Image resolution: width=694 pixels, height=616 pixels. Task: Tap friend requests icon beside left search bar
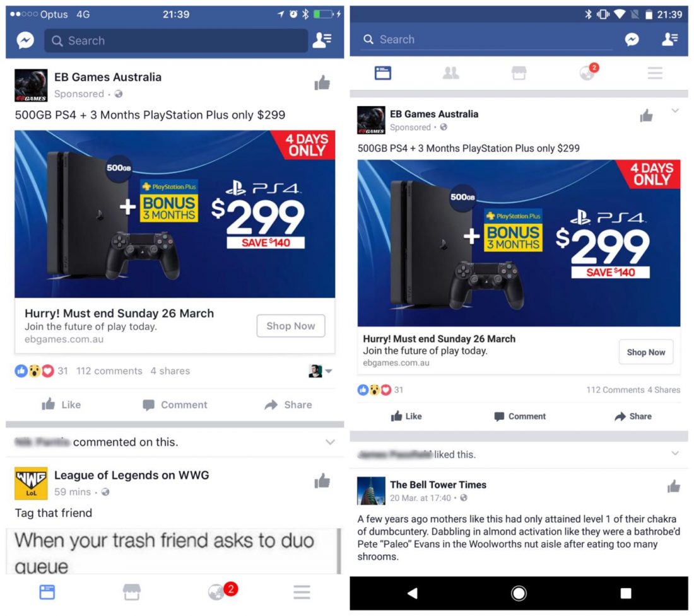point(322,40)
